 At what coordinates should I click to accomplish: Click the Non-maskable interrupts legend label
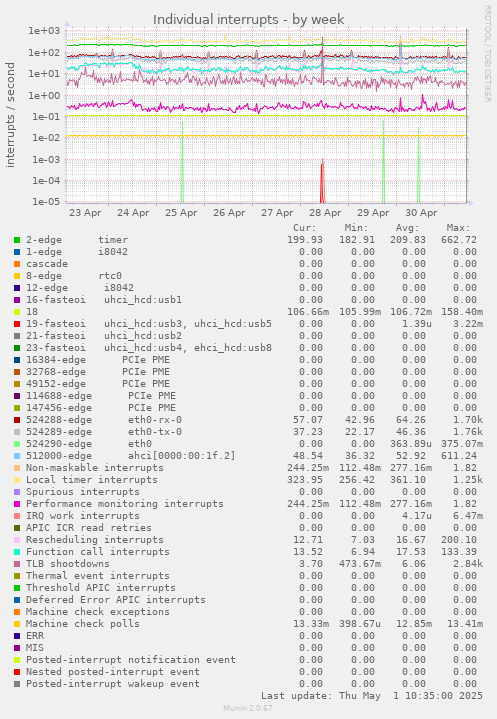tap(94, 468)
